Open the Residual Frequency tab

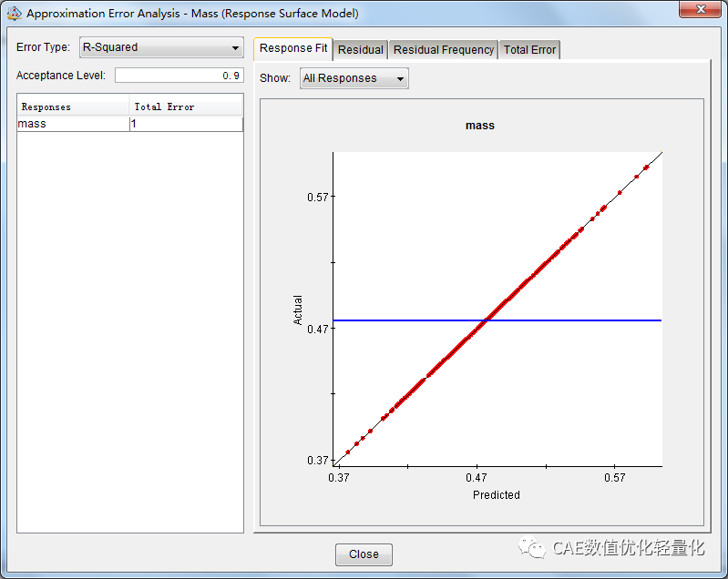click(444, 50)
